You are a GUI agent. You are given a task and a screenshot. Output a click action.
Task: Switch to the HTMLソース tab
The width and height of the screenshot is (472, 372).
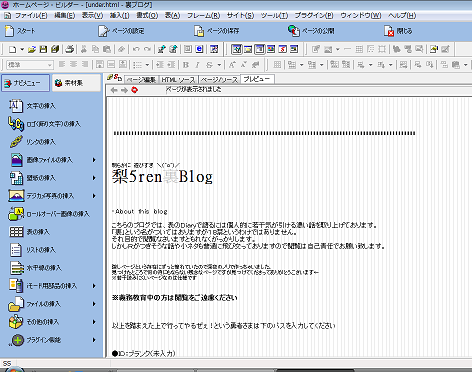[x=178, y=80]
